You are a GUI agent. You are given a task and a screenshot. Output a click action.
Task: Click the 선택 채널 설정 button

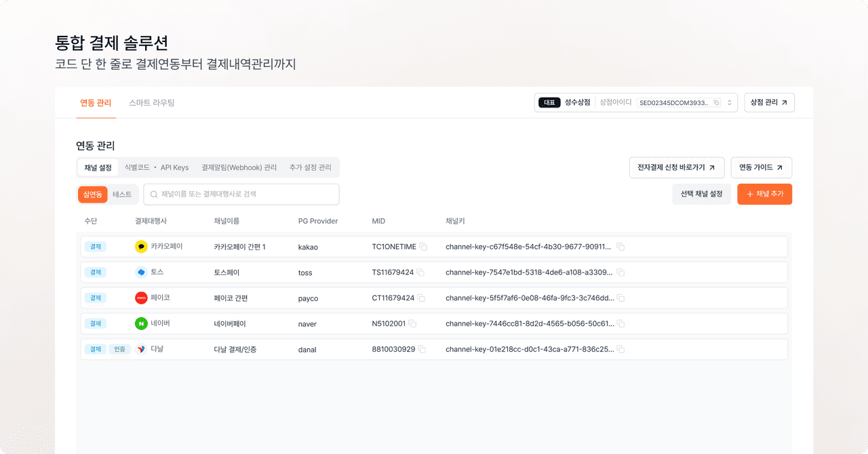[701, 194]
